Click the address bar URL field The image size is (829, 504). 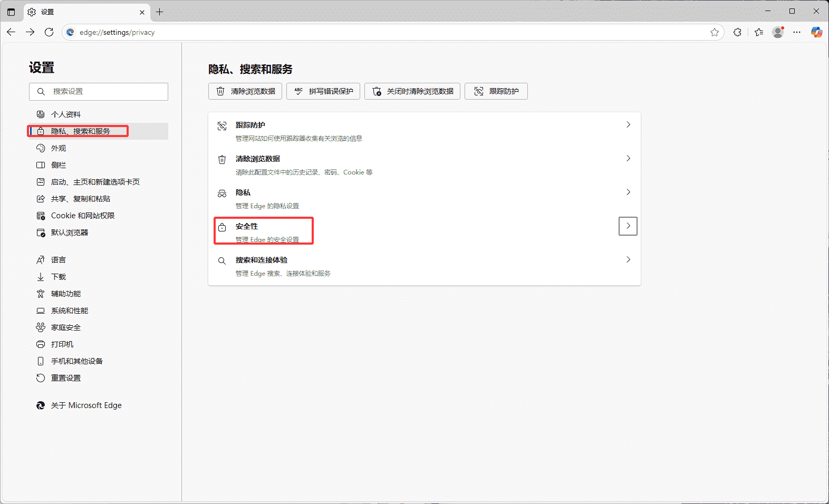click(369, 32)
